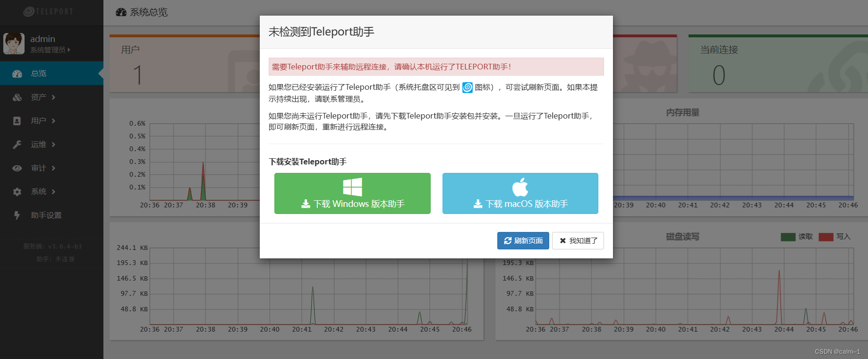Screen dimensions: 868x359
Task: Open the 运维 menu label
Action: point(39,145)
